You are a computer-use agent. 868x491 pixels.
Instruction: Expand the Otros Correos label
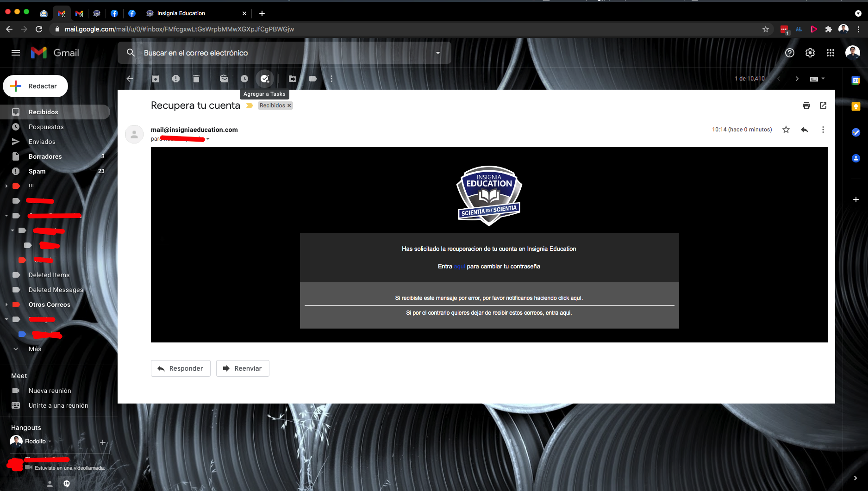pos(6,305)
